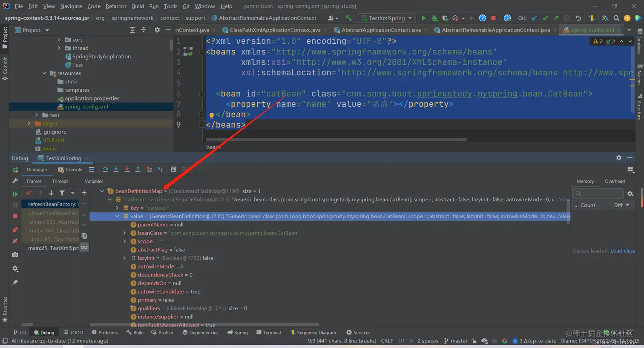Expand the key = "catBean" node
Screen dimensions: 644x348
point(117,208)
